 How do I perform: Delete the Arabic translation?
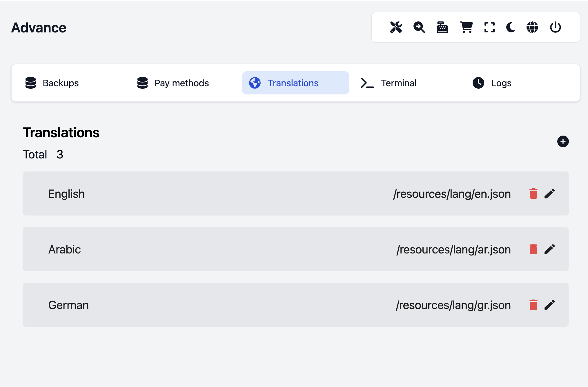pos(533,249)
